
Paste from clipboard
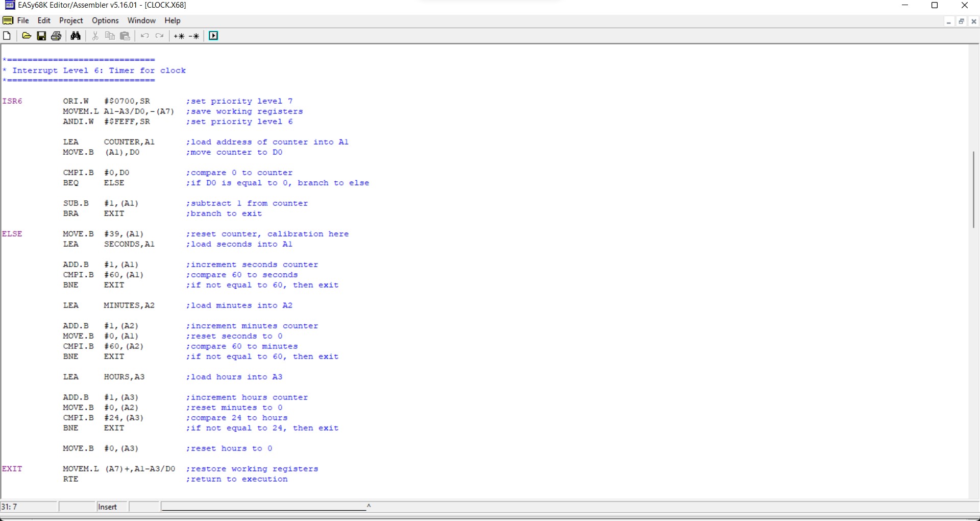[125, 36]
